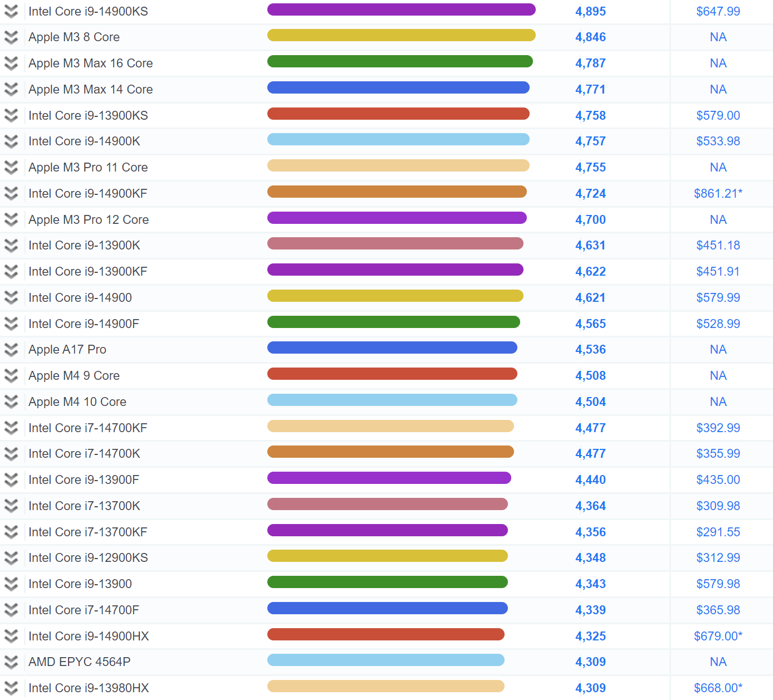Screen dimensions: 773x700
Task: Click the 4,758 benchmark score
Action: tap(590, 116)
